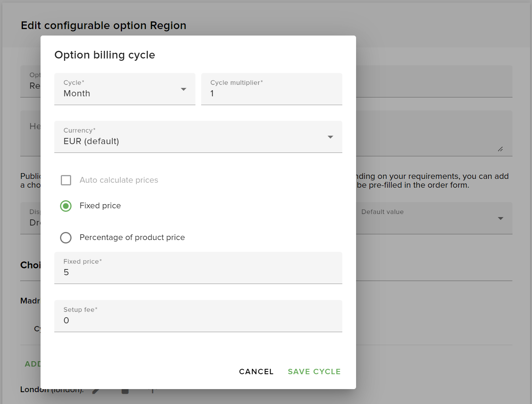Click the CANCEL button
The height and width of the screenshot is (404, 532).
click(256, 371)
